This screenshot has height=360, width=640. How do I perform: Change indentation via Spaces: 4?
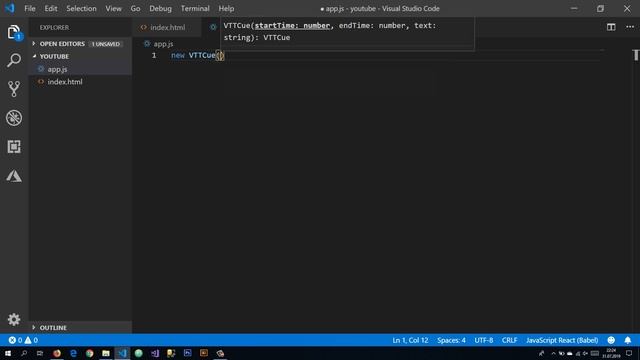pyautogui.click(x=451, y=340)
